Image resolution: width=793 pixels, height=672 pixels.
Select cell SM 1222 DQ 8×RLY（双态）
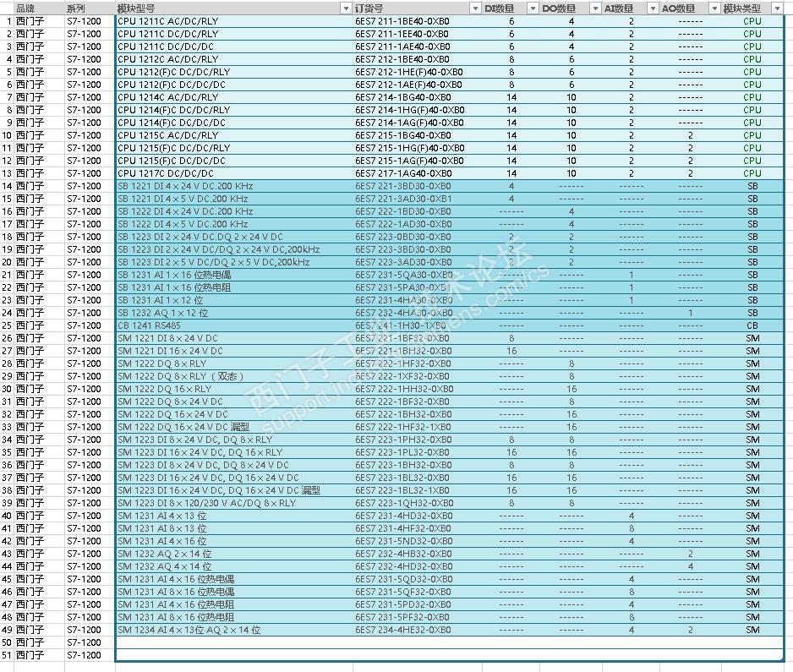click(234, 375)
